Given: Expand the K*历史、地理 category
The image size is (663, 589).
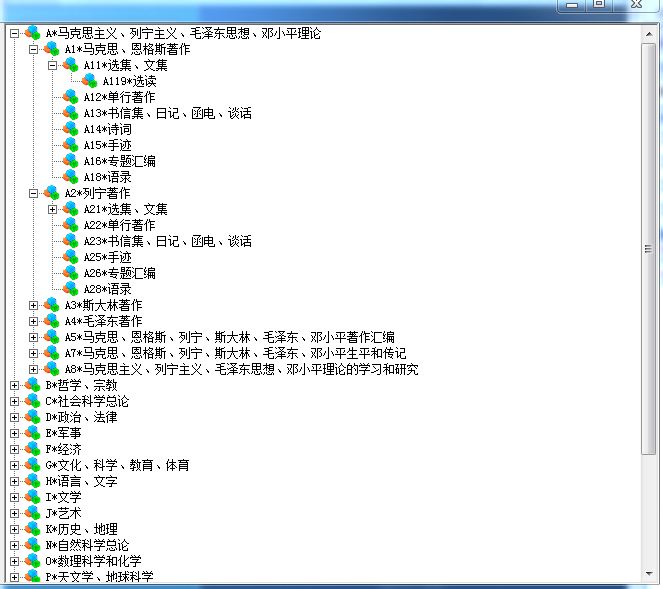Looking at the screenshot, I should coord(14,529).
